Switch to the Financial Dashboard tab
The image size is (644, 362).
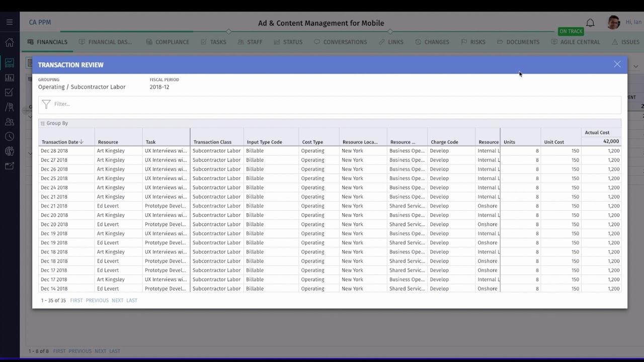pyautogui.click(x=106, y=42)
